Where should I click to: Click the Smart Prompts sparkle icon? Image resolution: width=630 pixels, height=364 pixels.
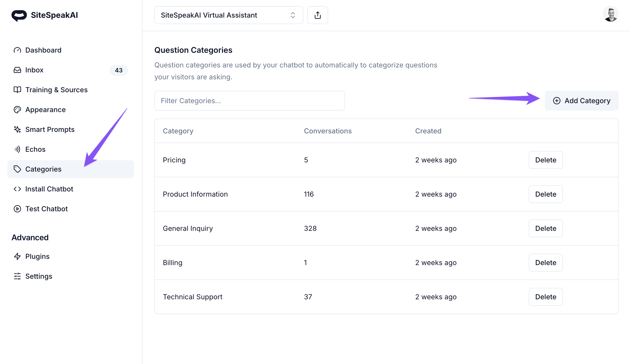pyautogui.click(x=17, y=129)
